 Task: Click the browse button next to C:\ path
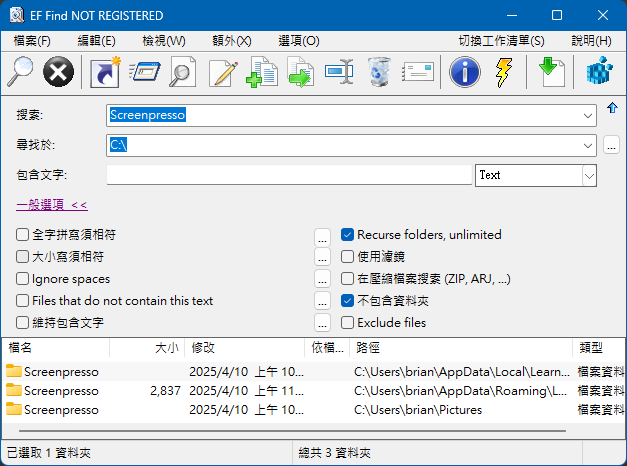[612, 146]
